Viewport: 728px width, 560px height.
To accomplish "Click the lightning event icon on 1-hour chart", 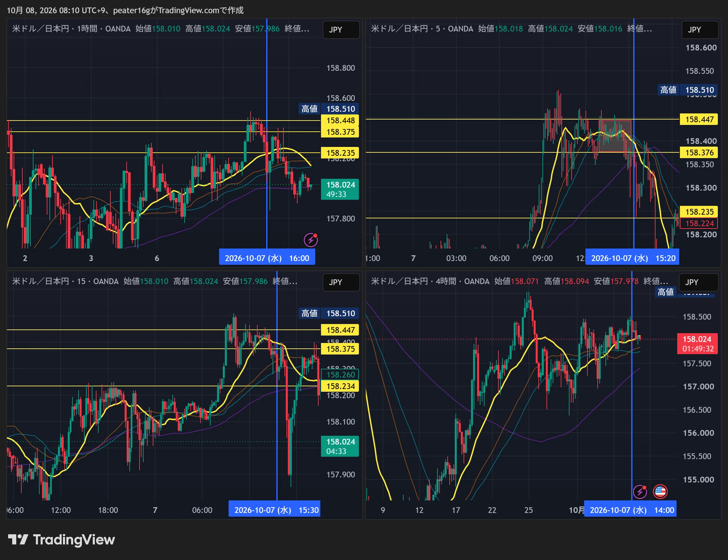I will [x=311, y=240].
